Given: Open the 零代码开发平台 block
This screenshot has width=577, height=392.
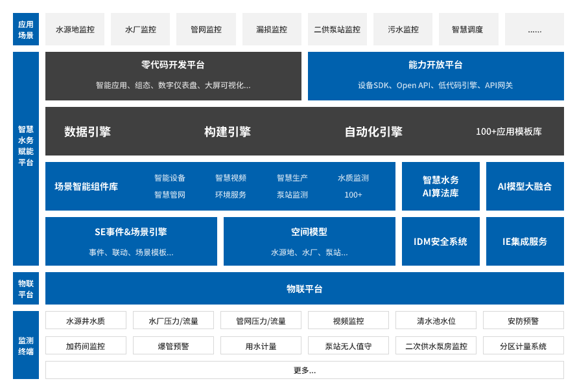Looking at the screenshot, I should point(173,76).
